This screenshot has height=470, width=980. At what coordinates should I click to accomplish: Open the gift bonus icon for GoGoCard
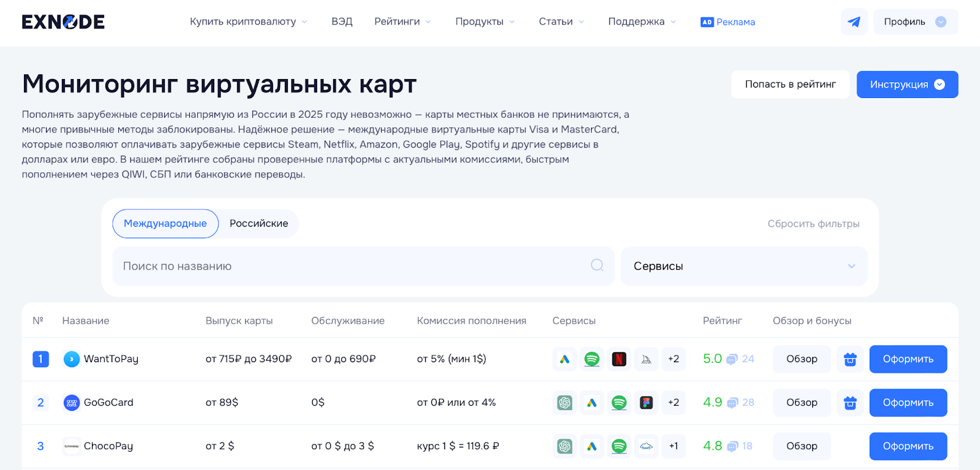pos(850,403)
